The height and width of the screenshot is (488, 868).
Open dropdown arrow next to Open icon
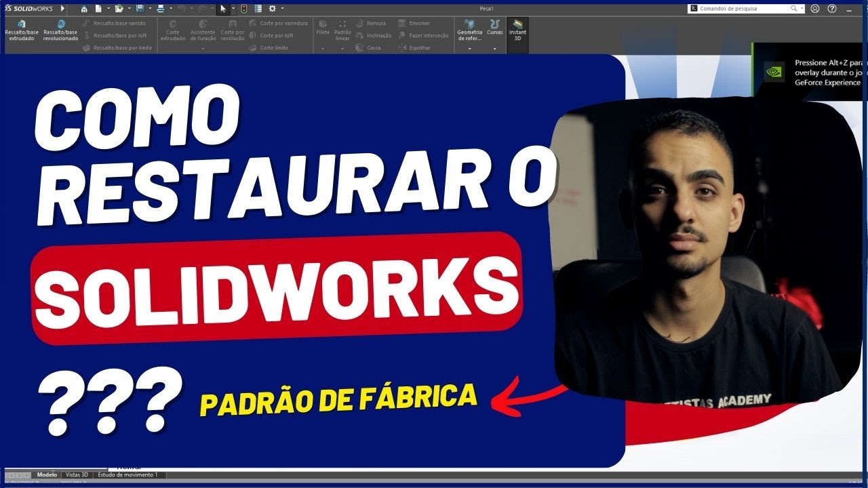click(129, 9)
